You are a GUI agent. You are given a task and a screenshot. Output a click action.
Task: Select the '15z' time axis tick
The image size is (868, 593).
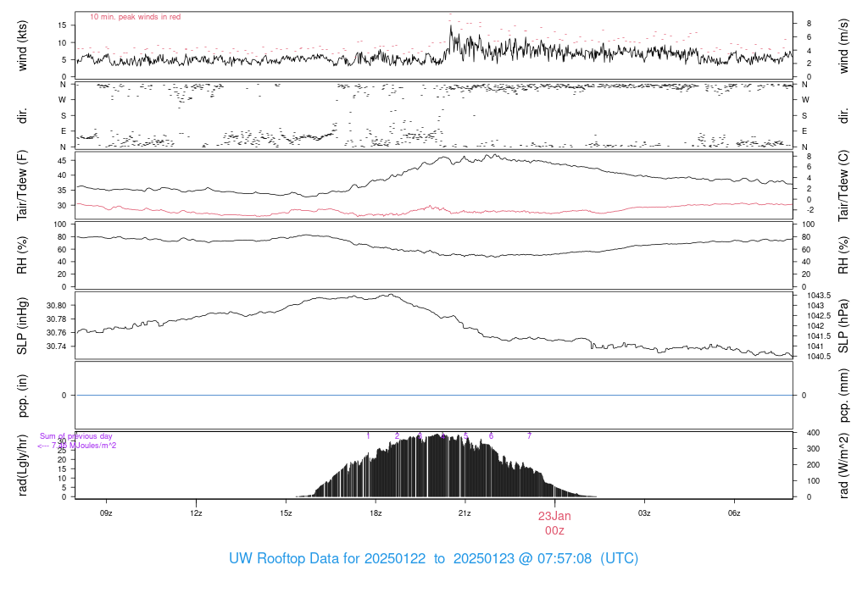[286, 513]
